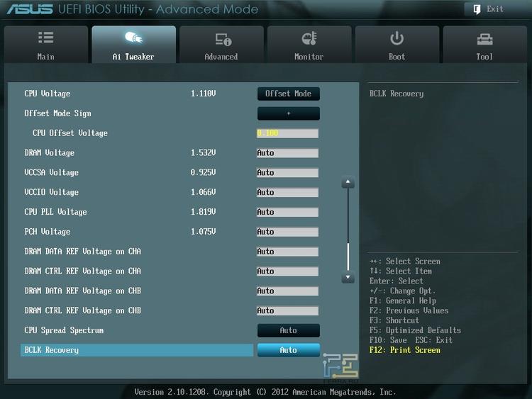Select the CPU Voltage label

[x=47, y=94]
